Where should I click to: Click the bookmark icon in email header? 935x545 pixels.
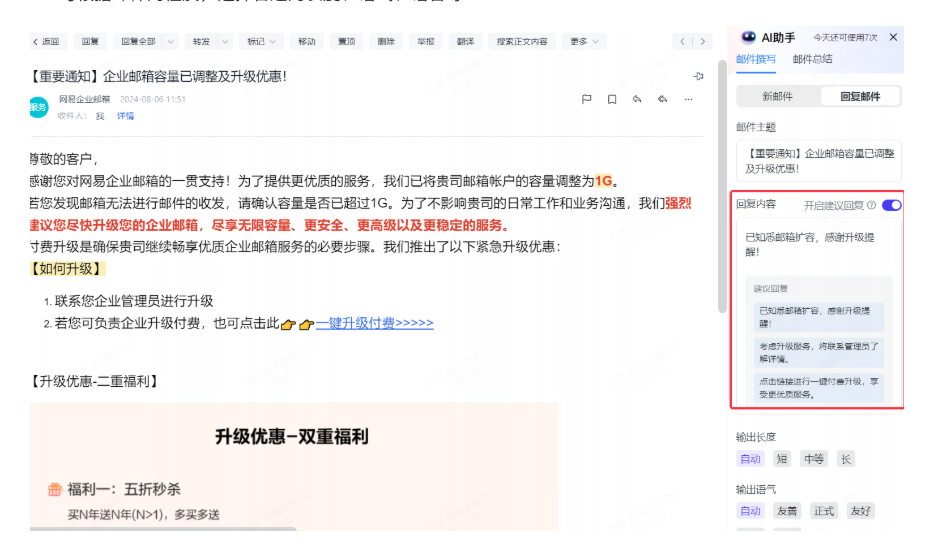(x=612, y=99)
